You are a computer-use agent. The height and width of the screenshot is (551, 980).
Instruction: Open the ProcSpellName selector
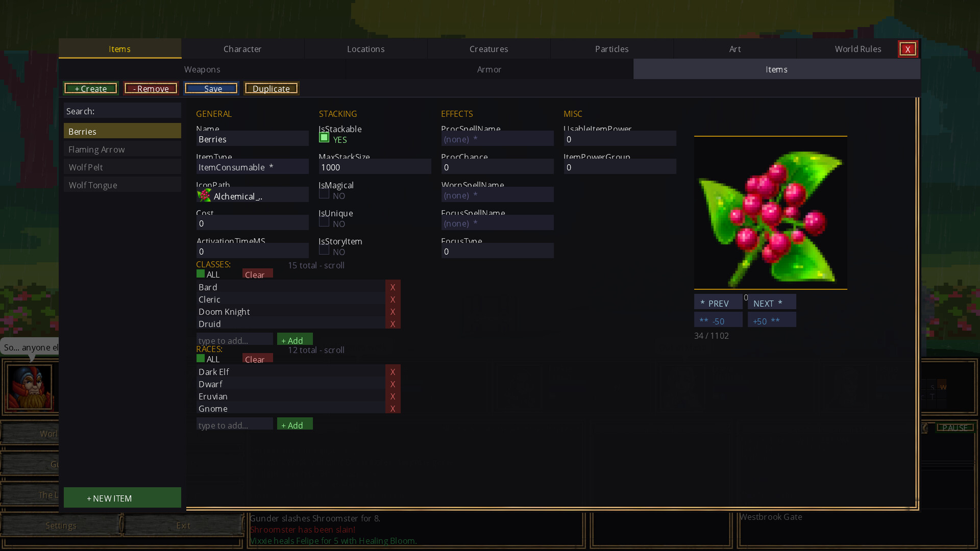coord(497,139)
